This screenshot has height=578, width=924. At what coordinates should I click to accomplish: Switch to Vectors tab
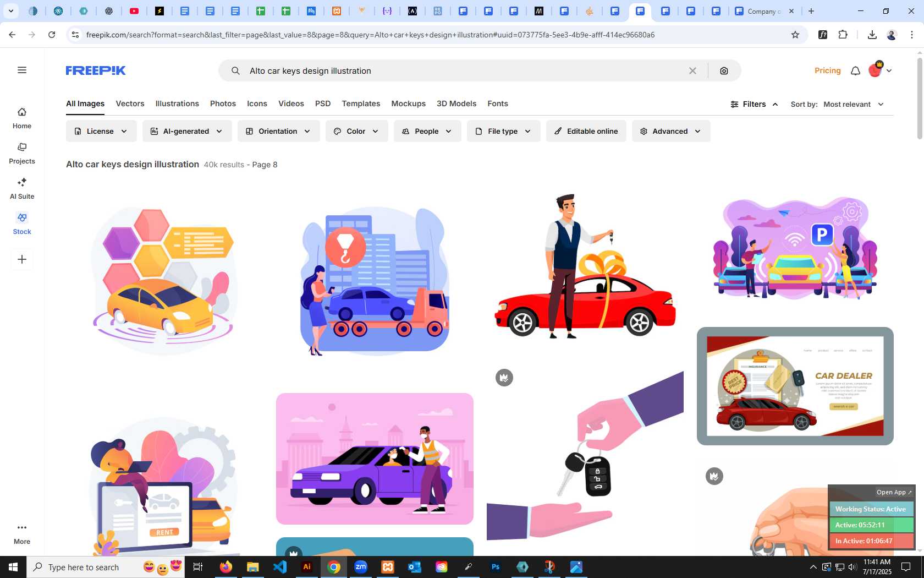coord(130,103)
